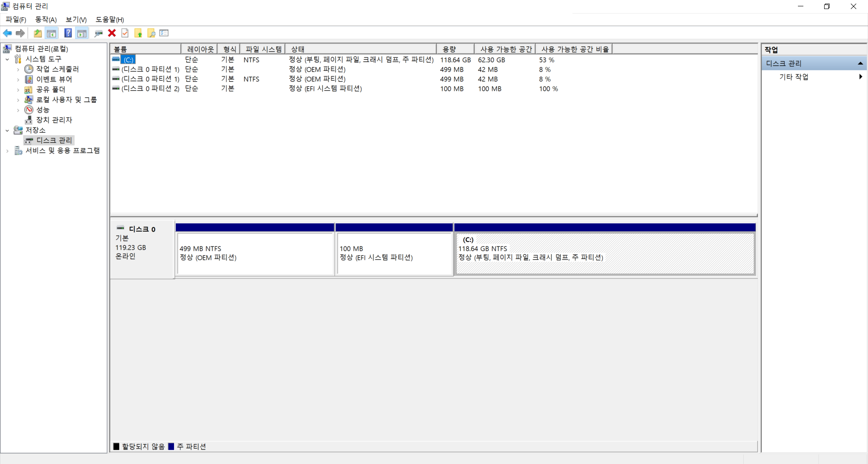This screenshot has height=464, width=868.
Task: Sort by the 레이아웃 column header
Action: [x=199, y=49]
